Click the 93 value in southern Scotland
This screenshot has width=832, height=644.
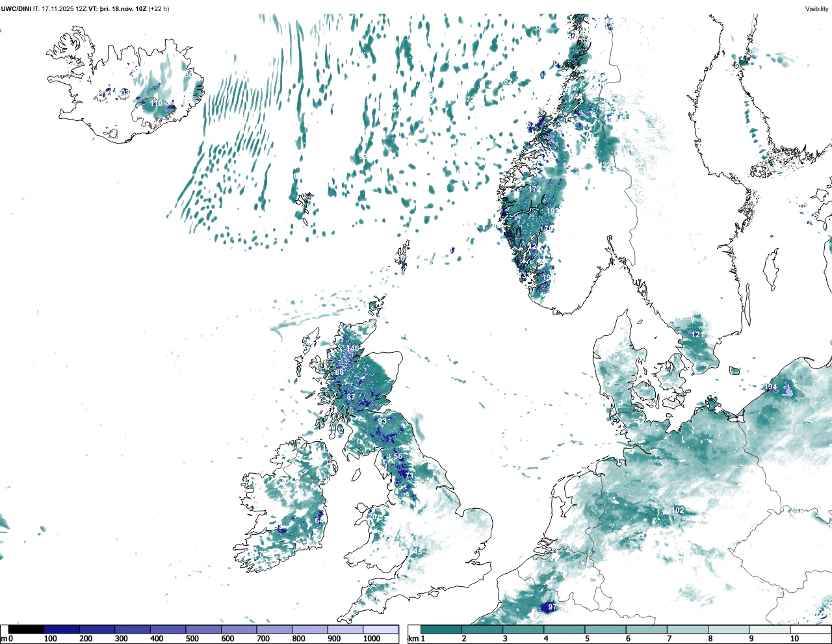click(x=382, y=421)
